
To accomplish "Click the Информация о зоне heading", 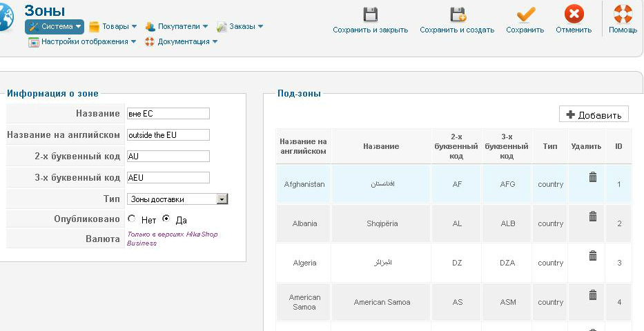I will tap(52, 94).
